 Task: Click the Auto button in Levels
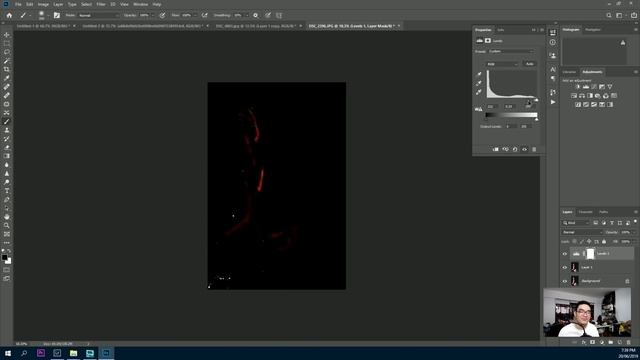coord(529,64)
